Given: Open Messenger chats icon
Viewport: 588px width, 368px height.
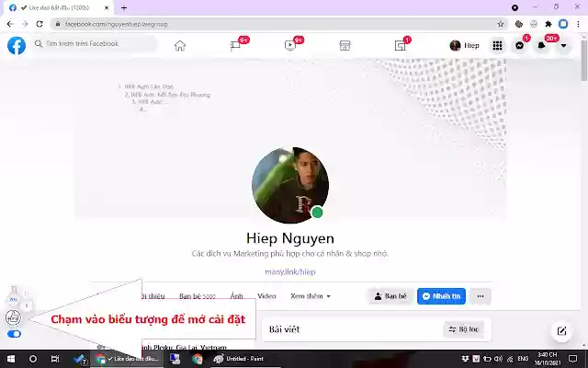Looking at the screenshot, I should click(x=520, y=45).
